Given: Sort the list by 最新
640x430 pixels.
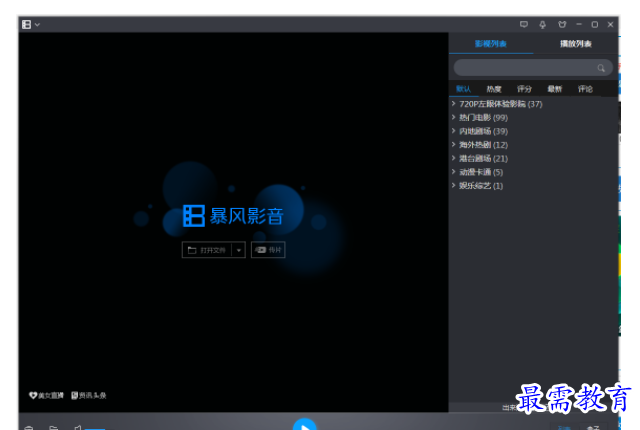Looking at the screenshot, I should [555, 89].
